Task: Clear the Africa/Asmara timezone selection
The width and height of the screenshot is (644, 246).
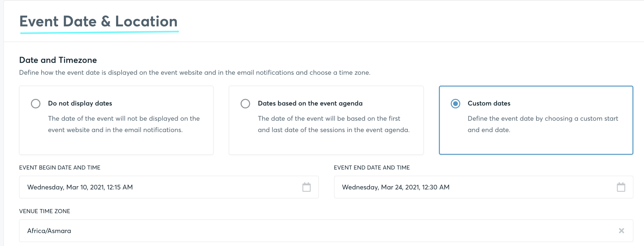Action: coord(621,230)
